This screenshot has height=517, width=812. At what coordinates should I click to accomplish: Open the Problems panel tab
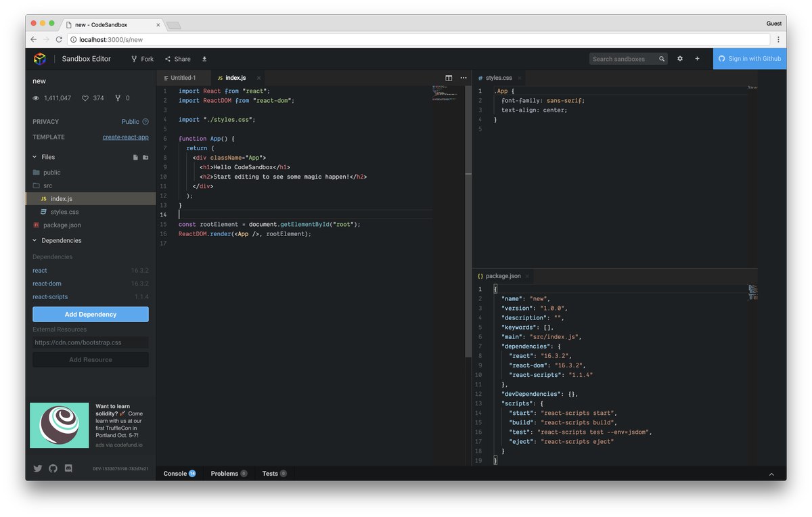tap(229, 474)
